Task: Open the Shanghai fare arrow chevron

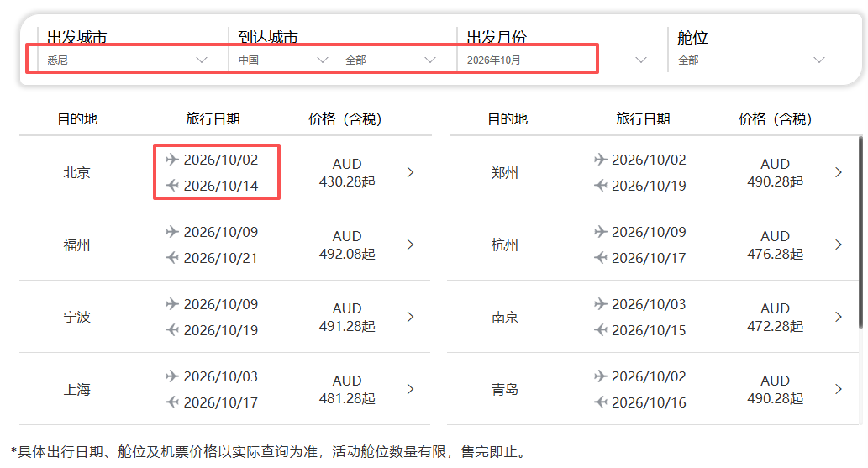Action: [410, 389]
